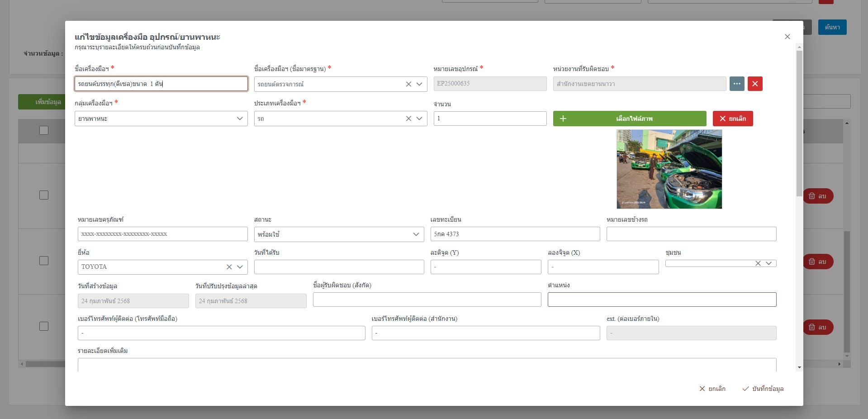Image resolution: width=868 pixels, height=419 pixels.
Task: Click the second ลบ delete button in background
Action: tap(819, 262)
